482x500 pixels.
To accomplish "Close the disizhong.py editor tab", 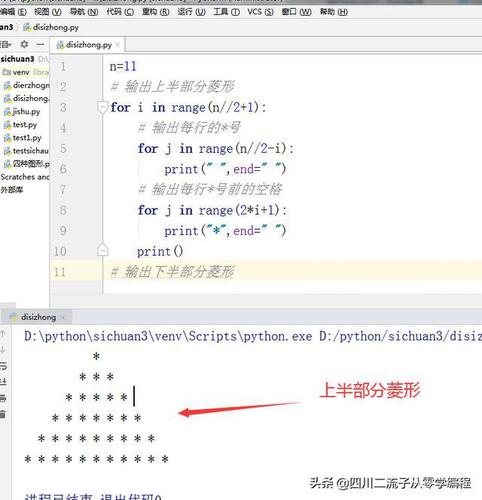I will point(118,45).
